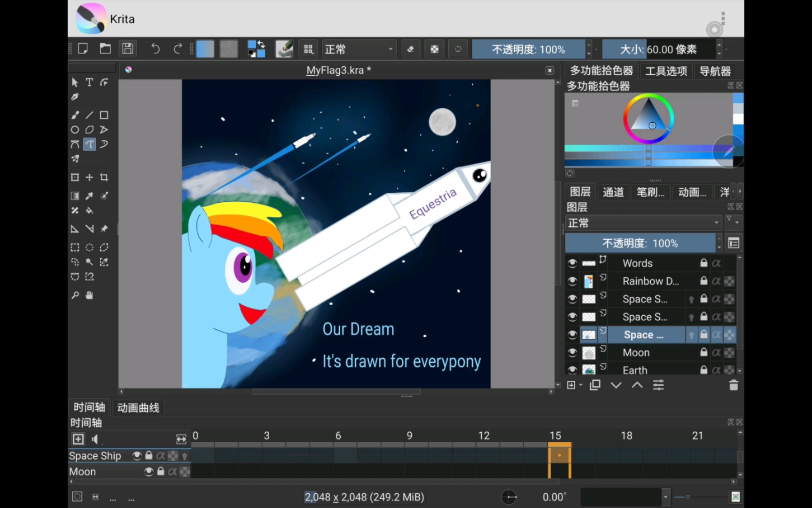Move the layer down in stack

click(x=616, y=385)
